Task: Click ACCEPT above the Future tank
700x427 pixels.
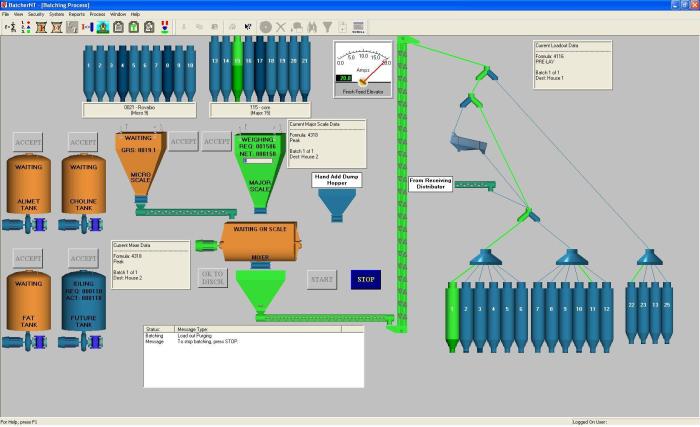Action: pyautogui.click(x=83, y=259)
